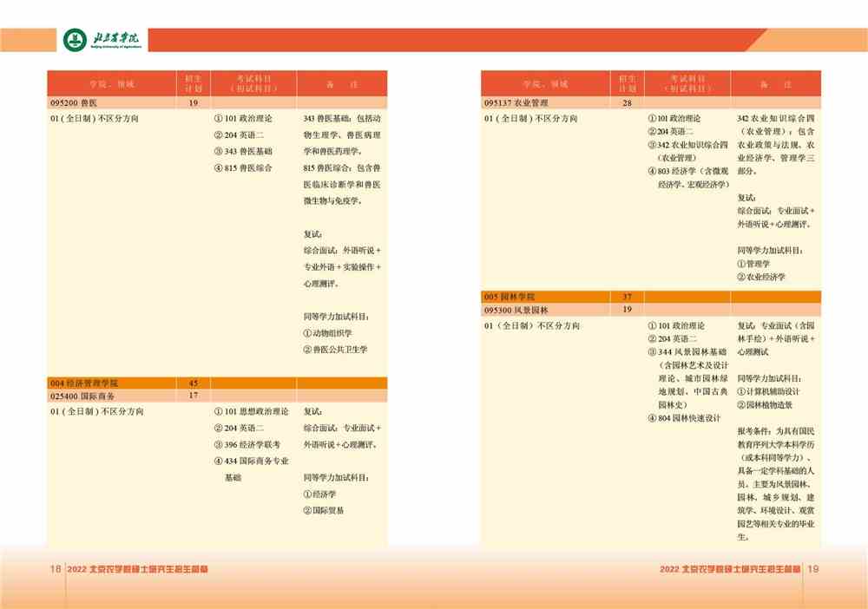This screenshot has height=609, width=868.
Task: Click the note line '342 农业知识综合四'
Action: 775,118
